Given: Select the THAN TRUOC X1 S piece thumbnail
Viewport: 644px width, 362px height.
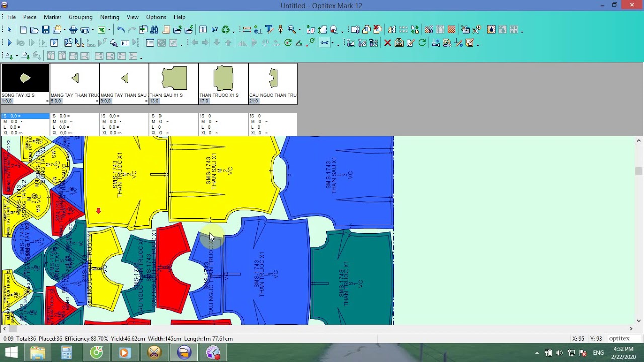Looking at the screenshot, I should (x=223, y=83).
